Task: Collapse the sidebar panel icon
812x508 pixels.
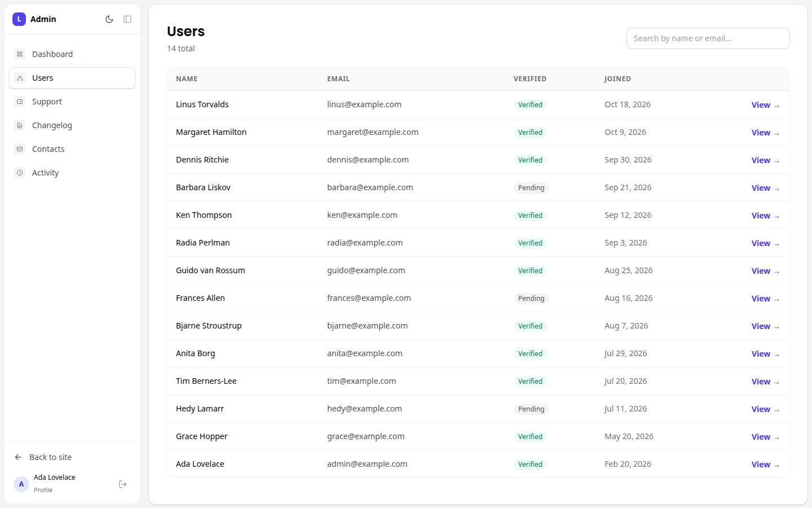Action: tap(127, 19)
